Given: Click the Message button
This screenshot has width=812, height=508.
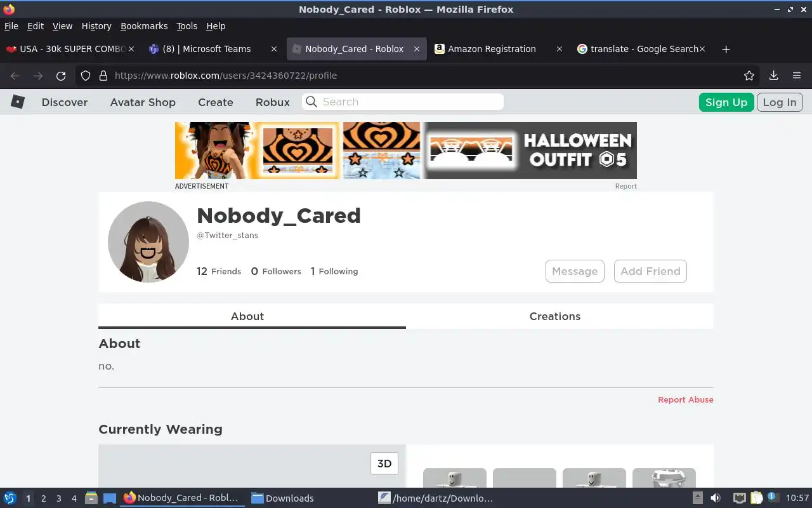Looking at the screenshot, I should 575,271.
